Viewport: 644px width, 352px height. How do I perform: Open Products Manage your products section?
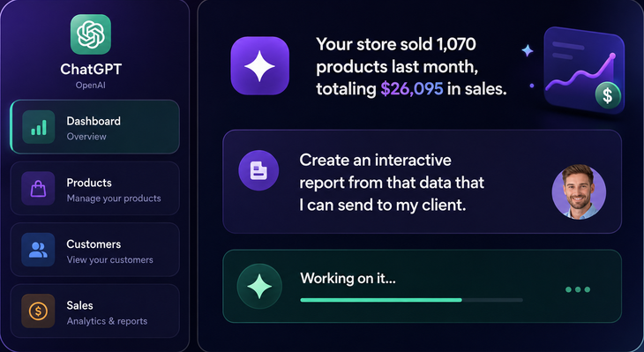point(95,189)
